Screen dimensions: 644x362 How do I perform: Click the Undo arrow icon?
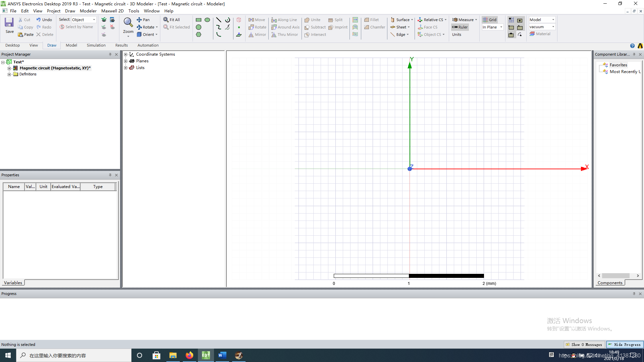pos(39,20)
